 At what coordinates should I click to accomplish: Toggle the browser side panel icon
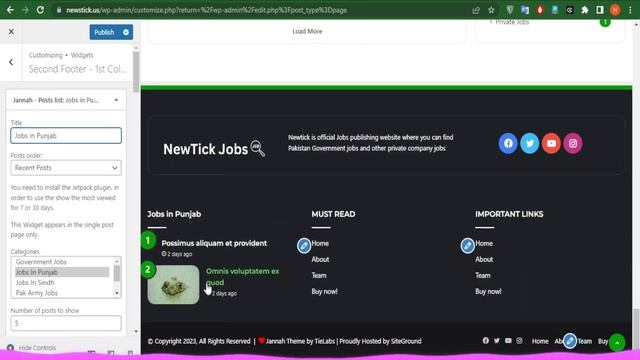click(600, 10)
